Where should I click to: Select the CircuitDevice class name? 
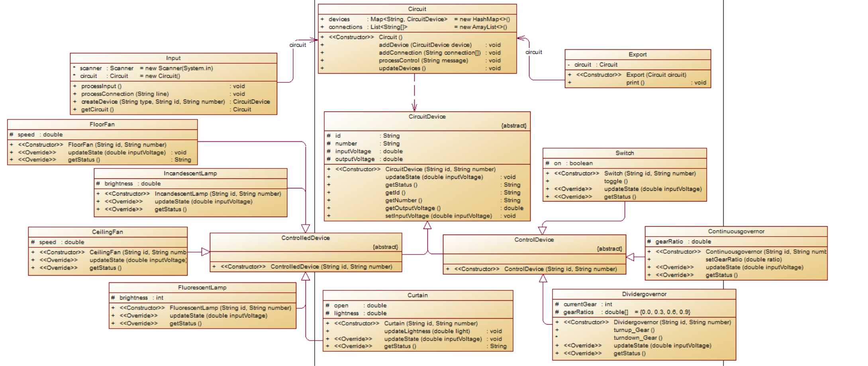427,116
